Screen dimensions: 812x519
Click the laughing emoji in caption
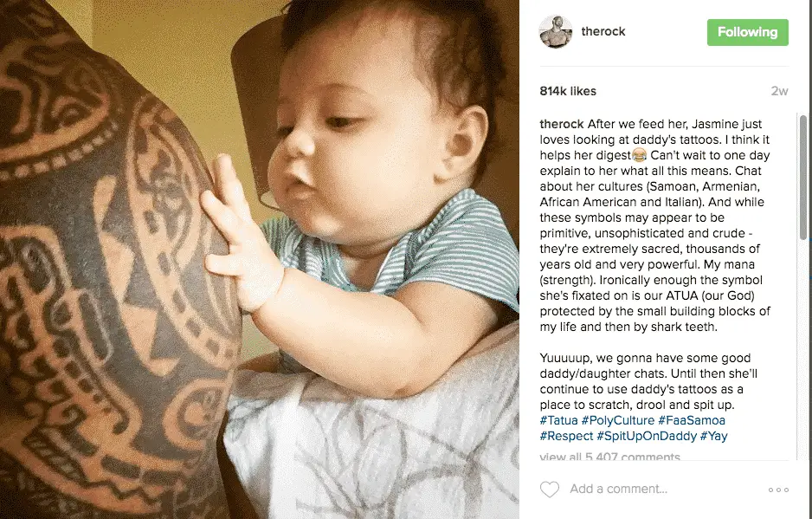[x=640, y=155]
